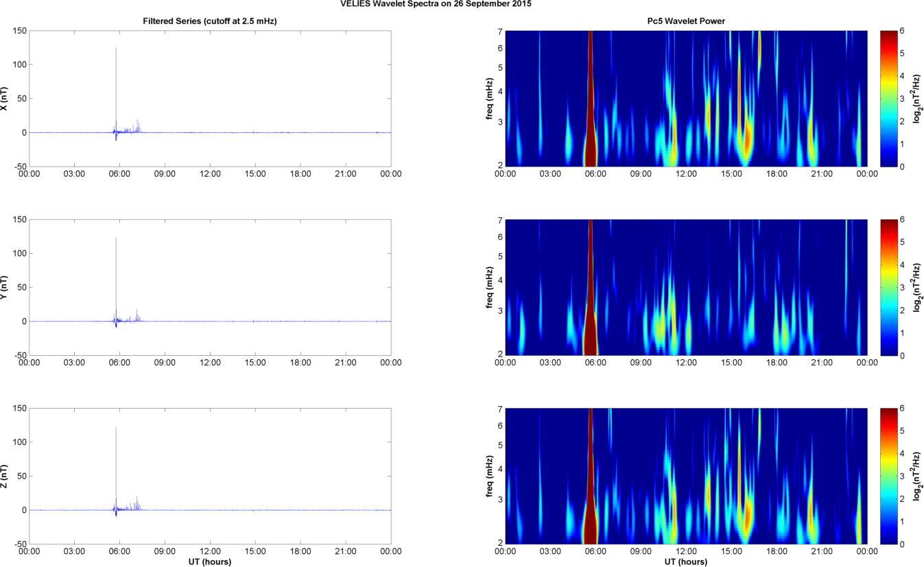Click the main title 'VELIES Wavelet Spectra on 26 September 2015'

coord(436,3)
